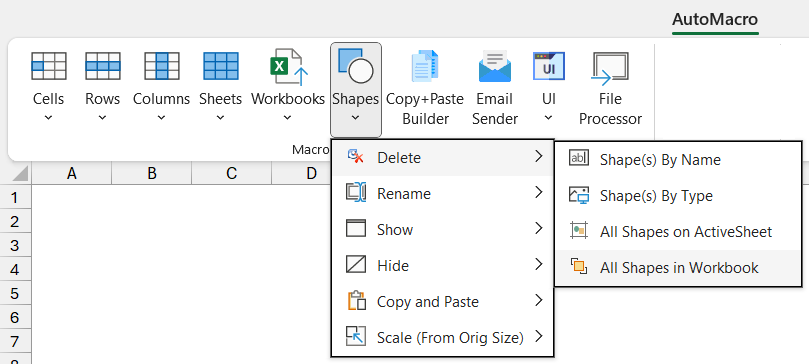Expand the Sheets dropdown arrow
The width and height of the screenshot is (809, 364).
pos(220,118)
